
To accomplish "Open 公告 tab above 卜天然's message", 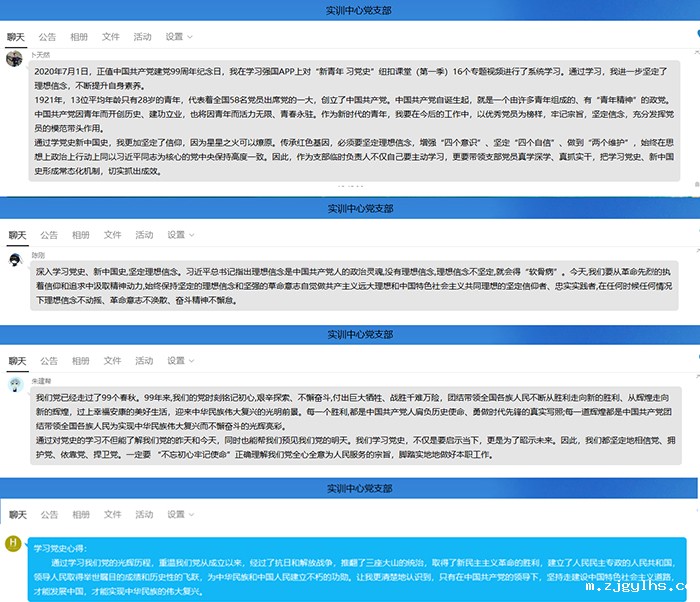I will coord(48,37).
